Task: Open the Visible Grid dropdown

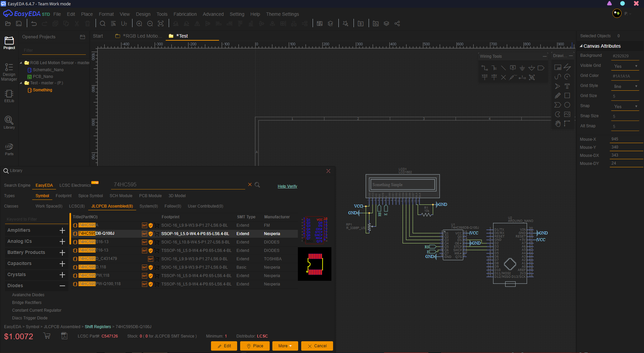Action: (625, 66)
